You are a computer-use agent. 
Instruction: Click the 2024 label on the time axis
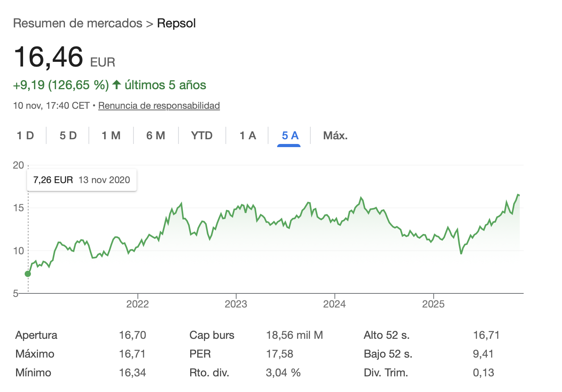coord(334,304)
